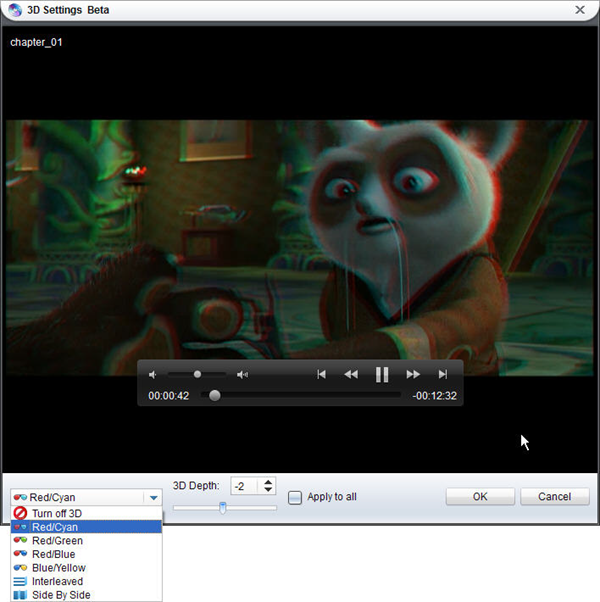Skip to next chapter
This screenshot has height=602, width=600.
tap(443, 374)
